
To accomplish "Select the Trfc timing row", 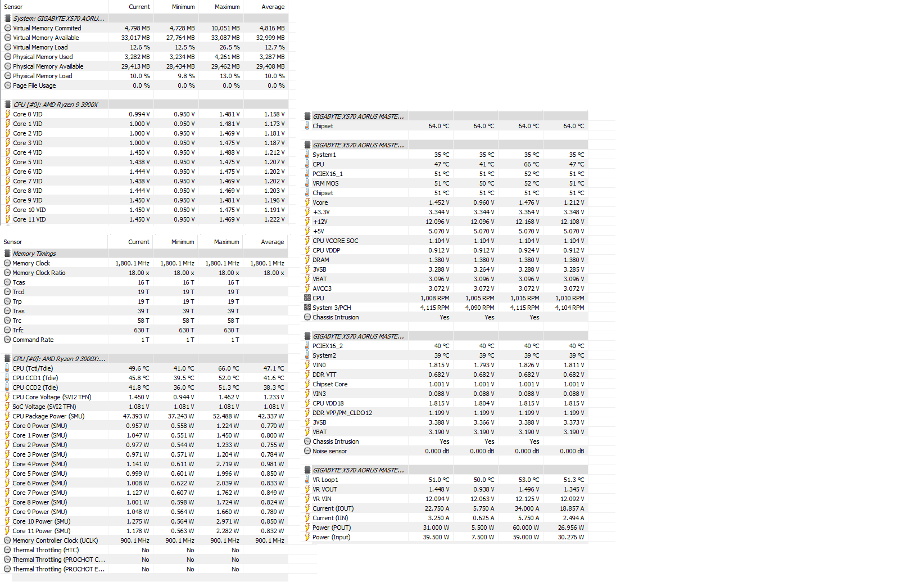I will coord(144,330).
